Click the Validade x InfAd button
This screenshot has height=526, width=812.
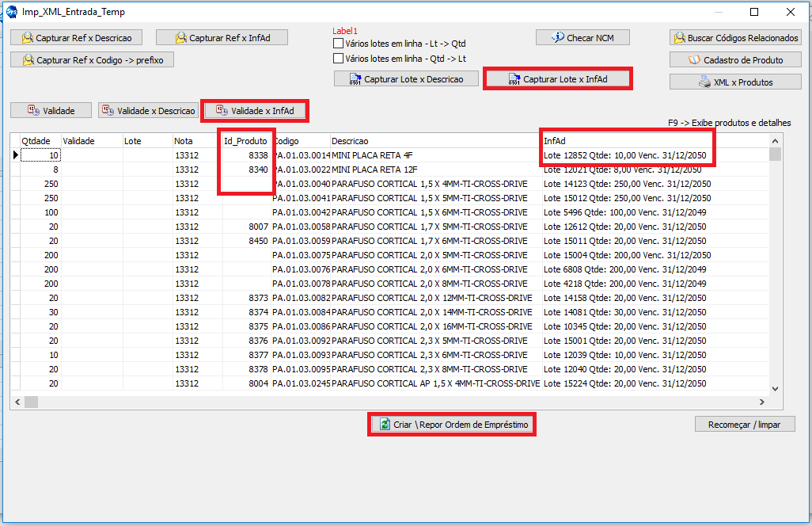(255, 111)
